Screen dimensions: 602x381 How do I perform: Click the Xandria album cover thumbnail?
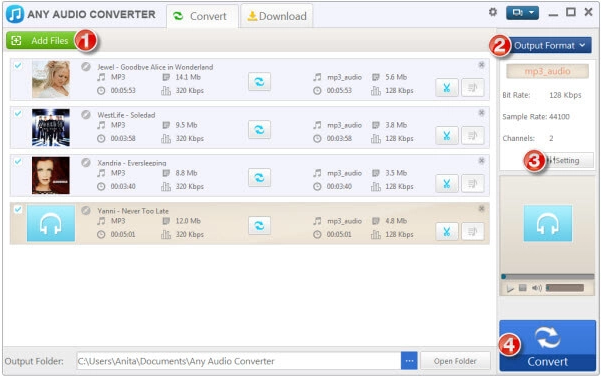(51, 175)
